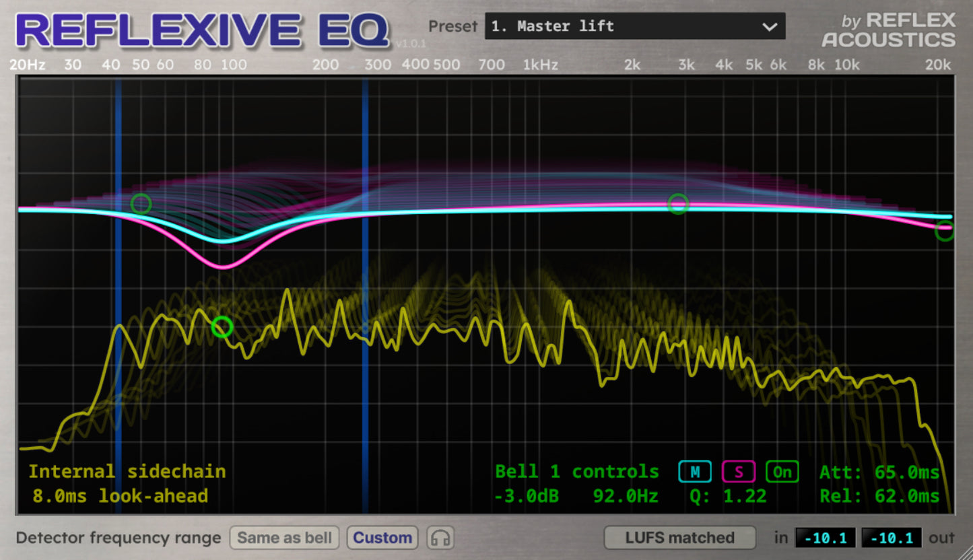This screenshot has height=560, width=973.
Task: Turn off Bell 1 via the On toggle
Action: (782, 473)
